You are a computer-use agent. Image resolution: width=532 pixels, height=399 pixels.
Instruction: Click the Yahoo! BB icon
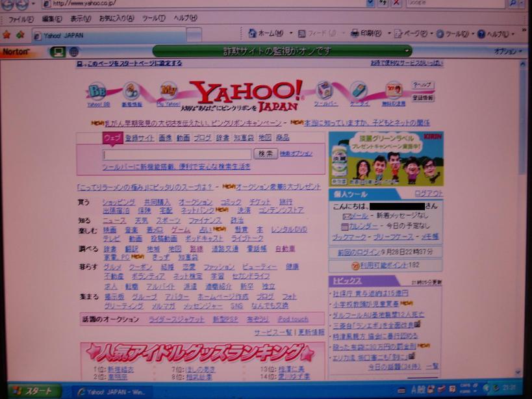point(97,92)
